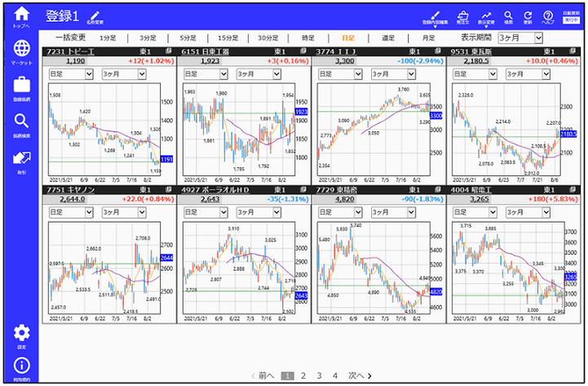Select the 30分足 interval tab
588x386 pixels.
click(267, 38)
